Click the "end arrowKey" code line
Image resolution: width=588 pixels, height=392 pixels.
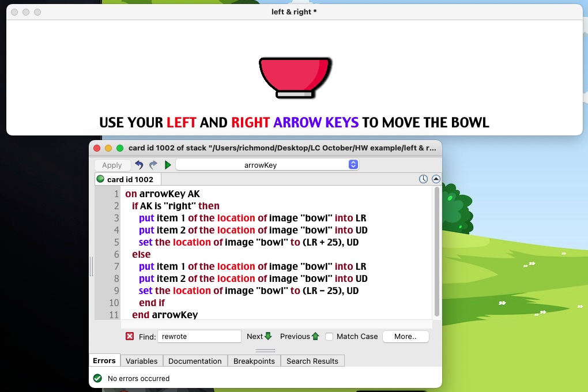pyautogui.click(x=165, y=315)
